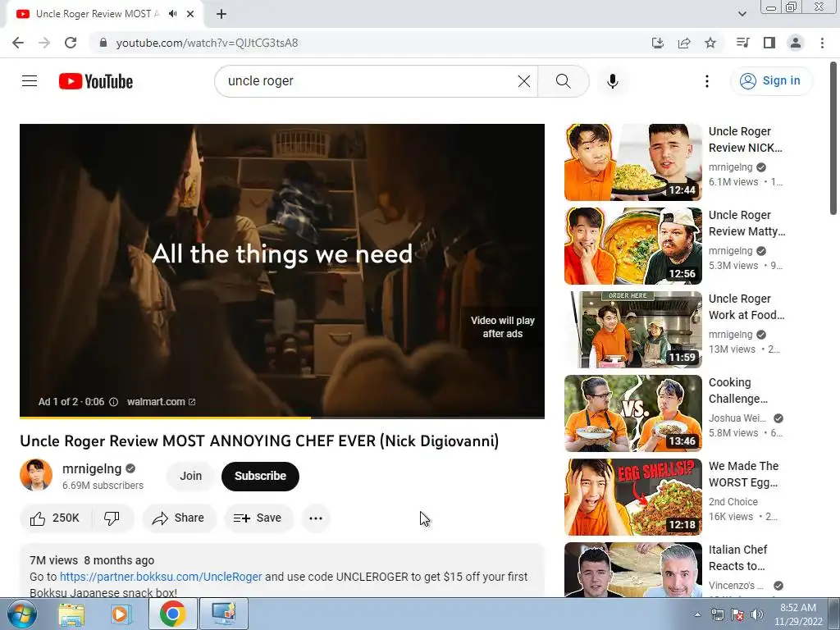Launch Windows Media Player from taskbar
This screenshot has width=840, height=630.
click(x=121, y=614)
